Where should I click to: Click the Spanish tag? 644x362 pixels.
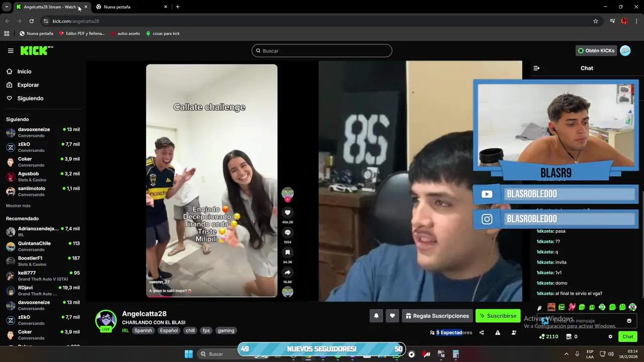pyautogui.click(x=143, y=330)
